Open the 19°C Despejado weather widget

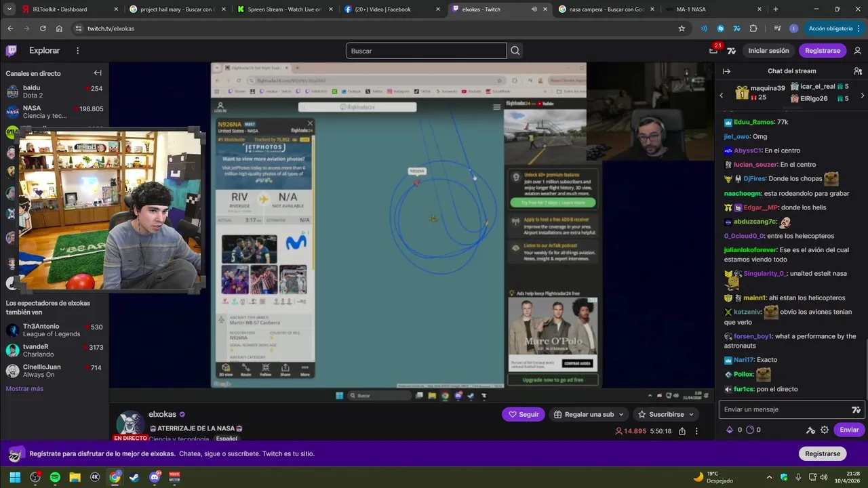coord(713,477)
